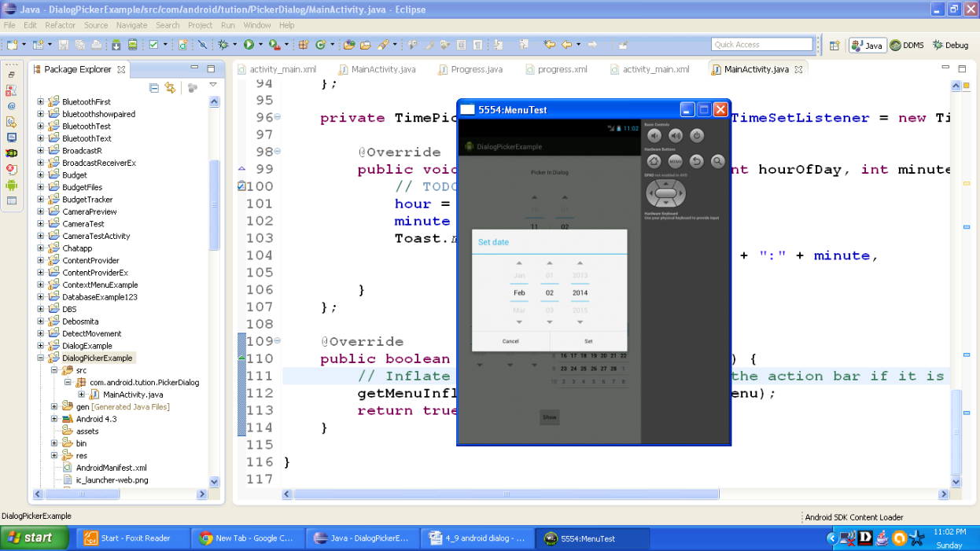Image resolution: width=980 pixels, height=551 pixels.
Task: Click Cancel in Set date dialog
Action: tap(510, 341)
